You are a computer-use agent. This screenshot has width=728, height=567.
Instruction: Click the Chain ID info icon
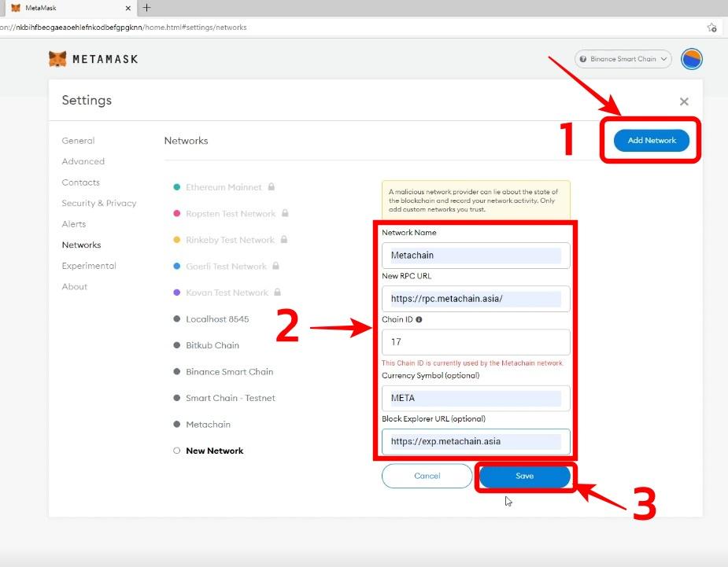click(419, 319)
